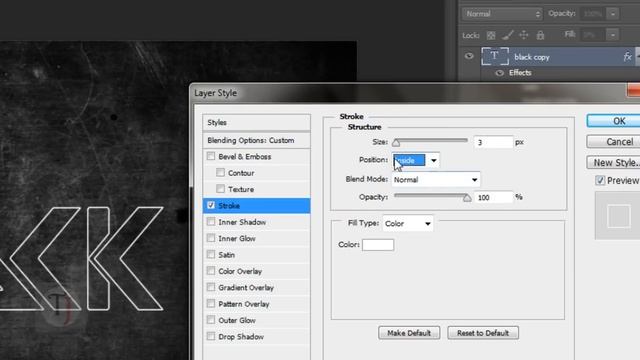Select Texture style label
Screen dimensions: 640x360
pyautogui.click(x=241, y=189)
